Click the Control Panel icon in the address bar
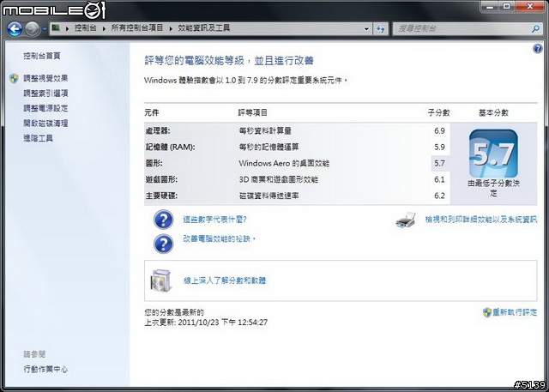The width and height of the screenshot is (549, 392). click(x=56, y=28)
